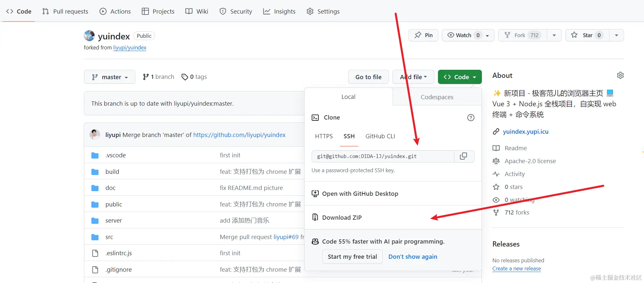
Task: Open the Wiki tab
Action: (x=197, y=11)
